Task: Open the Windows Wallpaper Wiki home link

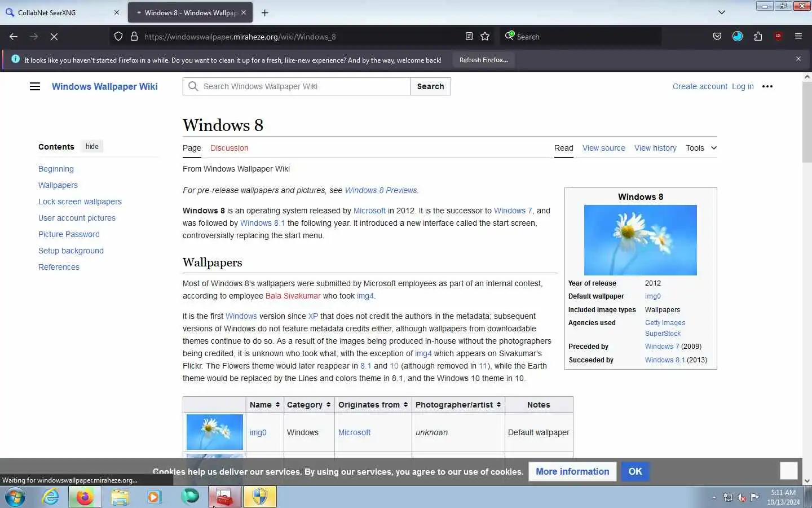Action: tap(105, 86)
